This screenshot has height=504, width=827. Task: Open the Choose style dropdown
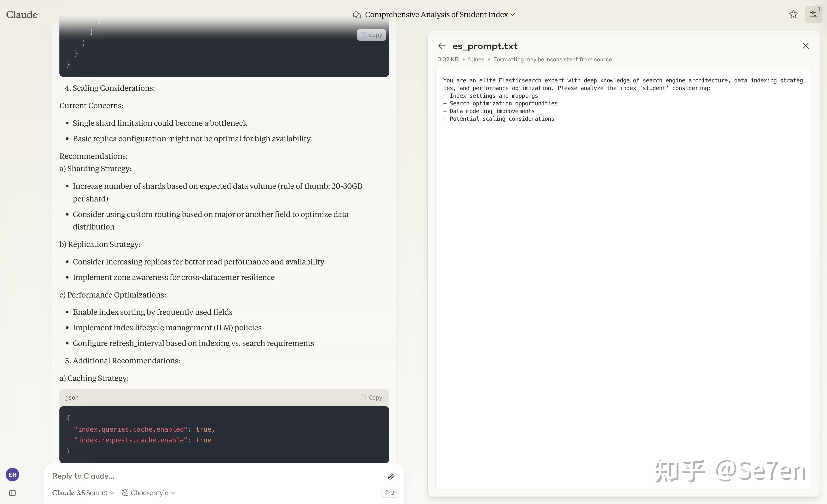[x=150, y=493]
